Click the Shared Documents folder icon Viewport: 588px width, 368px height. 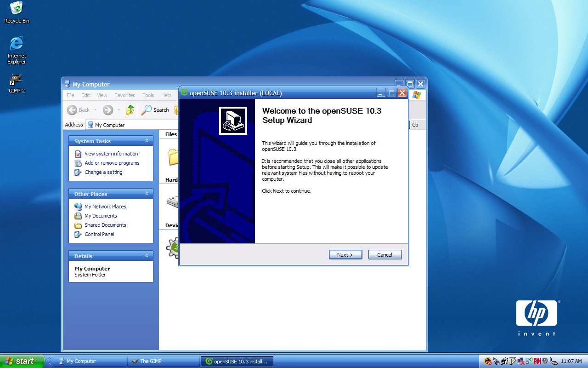point(78,225)
